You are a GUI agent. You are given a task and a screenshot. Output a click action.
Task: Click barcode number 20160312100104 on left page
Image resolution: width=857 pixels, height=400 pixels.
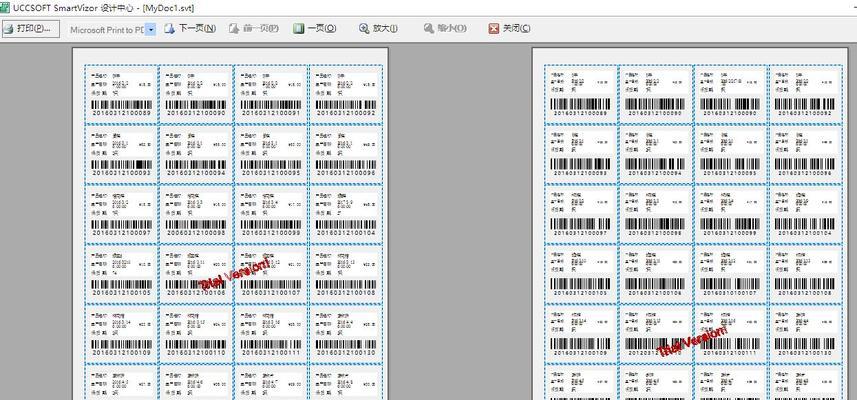tap(346, 233)
